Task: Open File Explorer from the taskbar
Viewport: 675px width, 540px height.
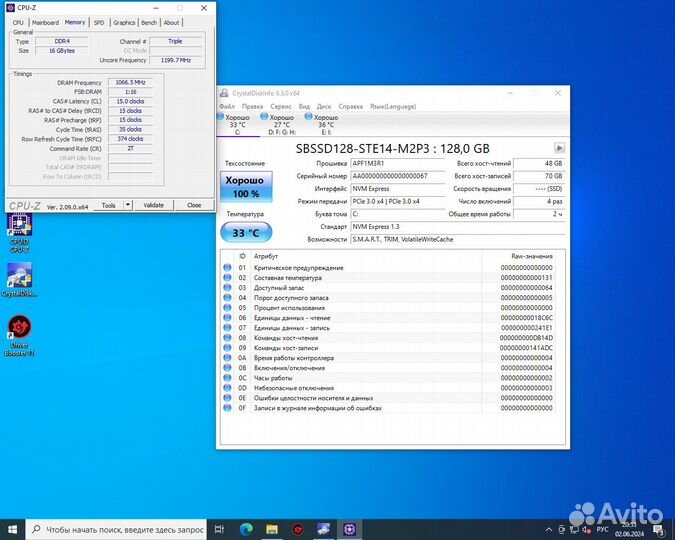Action: [x=272, y=530]
